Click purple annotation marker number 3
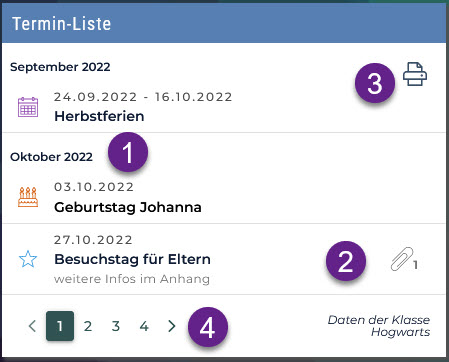449x362 pixels. click(375, 83)
